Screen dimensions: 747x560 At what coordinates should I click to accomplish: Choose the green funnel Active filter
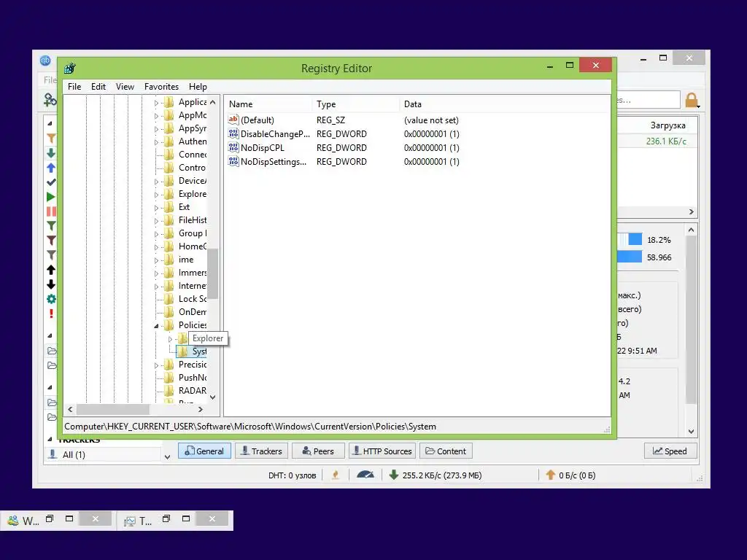[x=51, y=226]
